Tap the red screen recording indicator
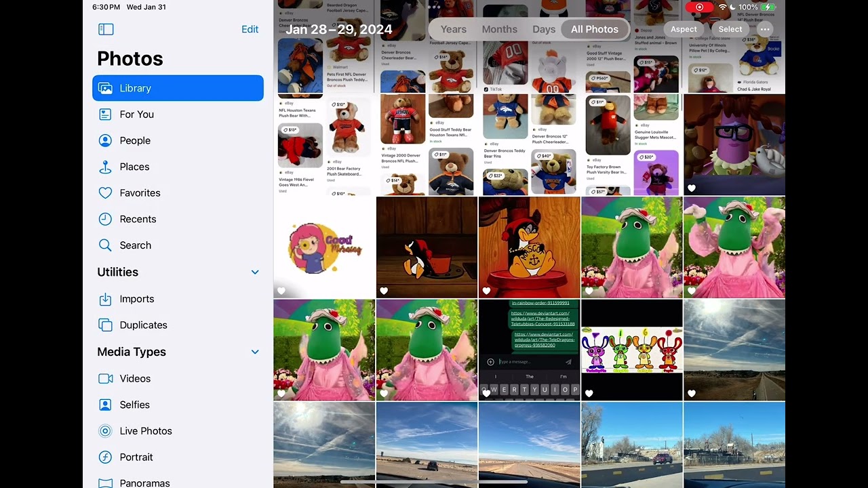The width and height of the screenshot is (868, 488). (699, 7)
